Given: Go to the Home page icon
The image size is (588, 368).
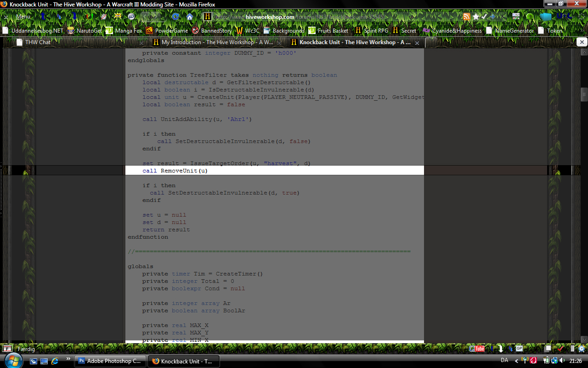Looking at the screenshot, I should click(x=190, y=17).
